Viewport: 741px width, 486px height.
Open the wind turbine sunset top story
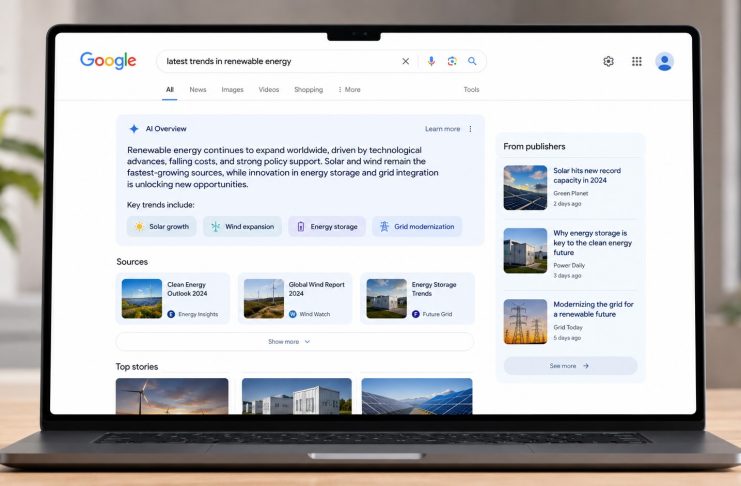[172, 396]
